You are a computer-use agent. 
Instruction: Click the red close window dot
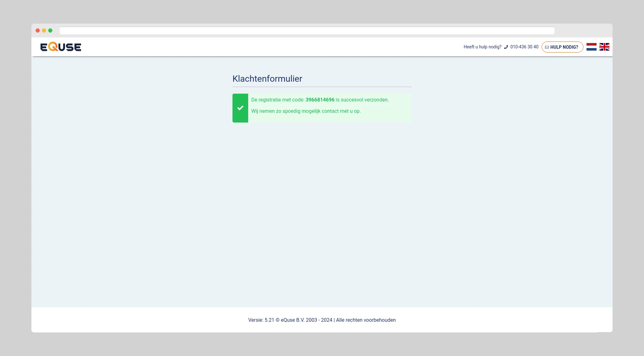click(x=38, y=30)
